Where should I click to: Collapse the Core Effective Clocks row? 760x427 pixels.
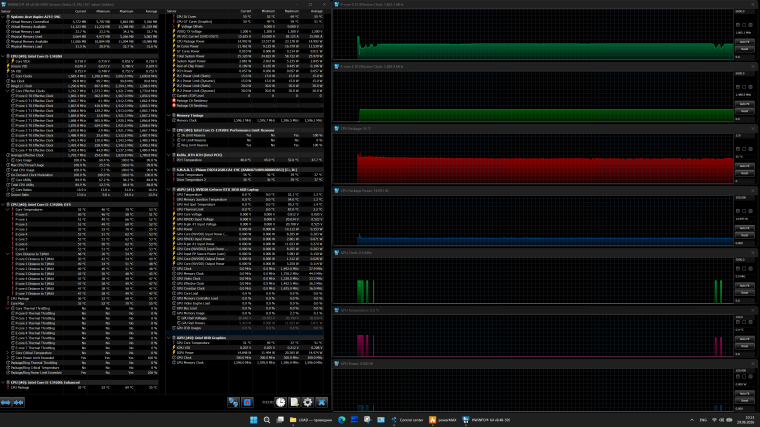8,91
